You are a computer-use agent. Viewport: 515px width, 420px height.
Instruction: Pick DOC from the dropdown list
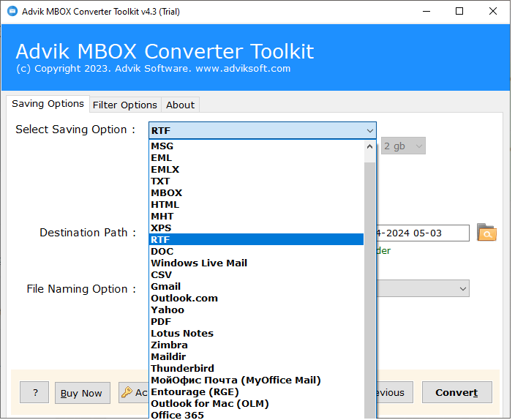pyautogui.click(x=257, y=252)
